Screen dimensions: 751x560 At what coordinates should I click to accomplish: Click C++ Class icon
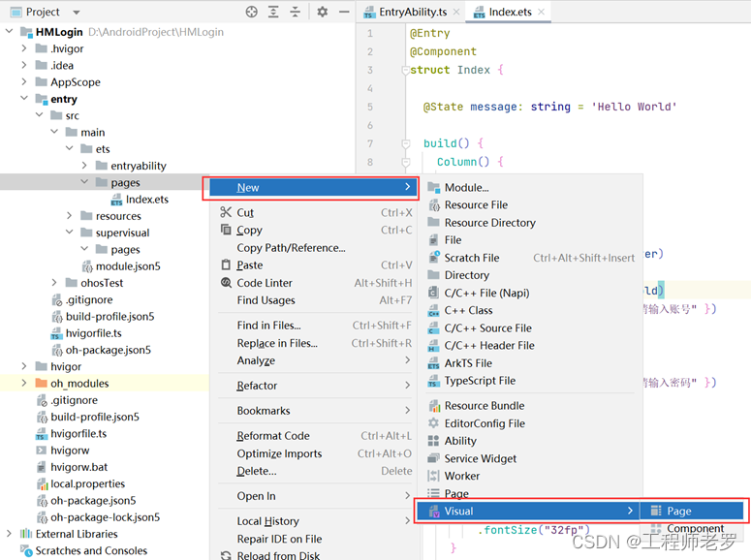click(433, 310)
